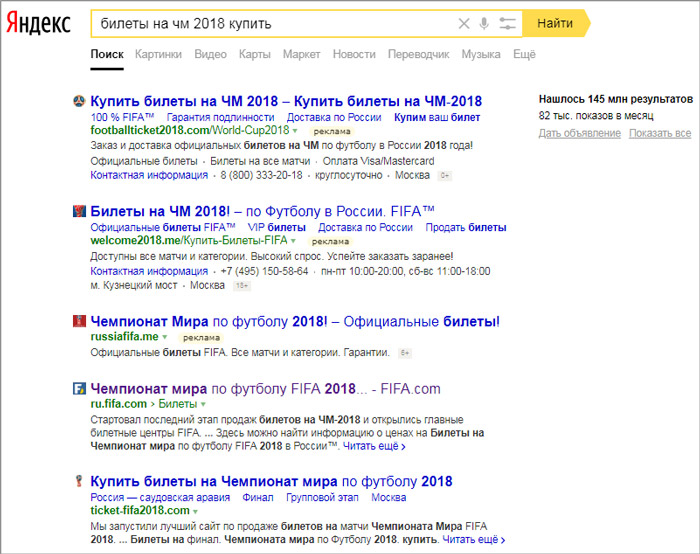Click the welcome2018.me/Купить-Билеты-FIFA URL

point(189,241)
